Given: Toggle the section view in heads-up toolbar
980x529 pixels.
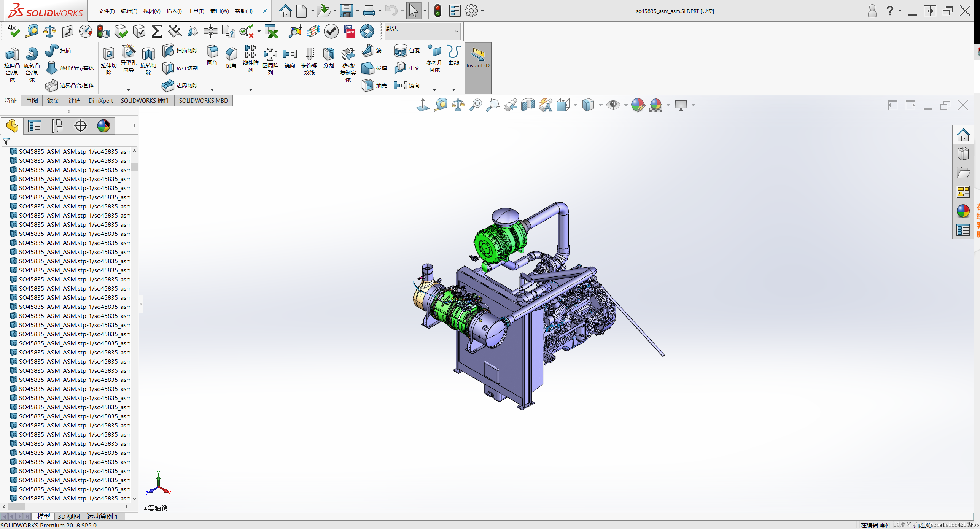Looking at the screenshot, I should [x=528, y=105].
